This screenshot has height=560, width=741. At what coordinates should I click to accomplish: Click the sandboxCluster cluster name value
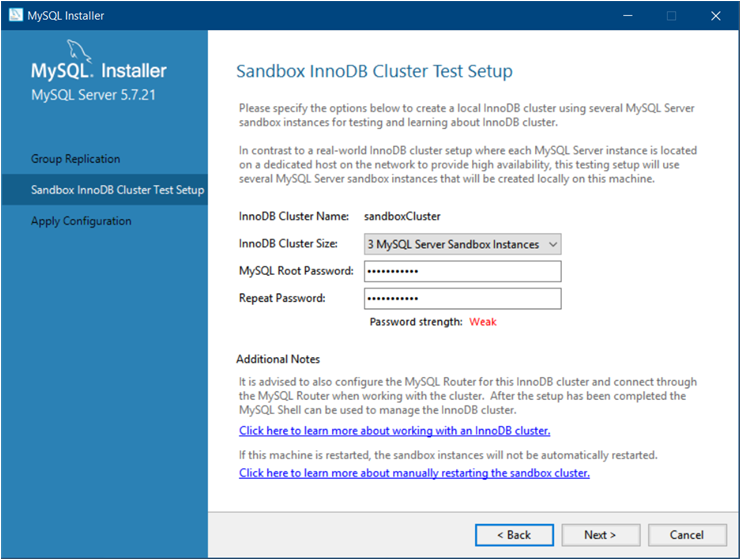(x=403, y=216)
